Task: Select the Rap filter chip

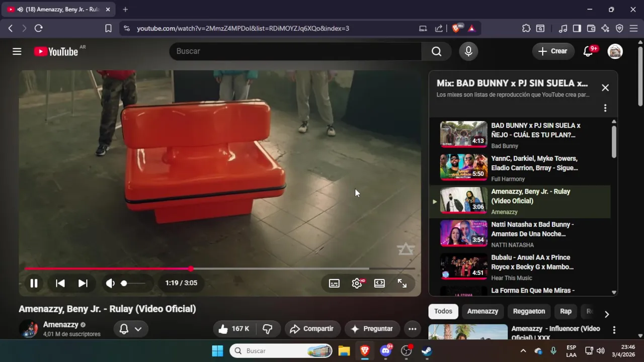Action: coord(566,311)
